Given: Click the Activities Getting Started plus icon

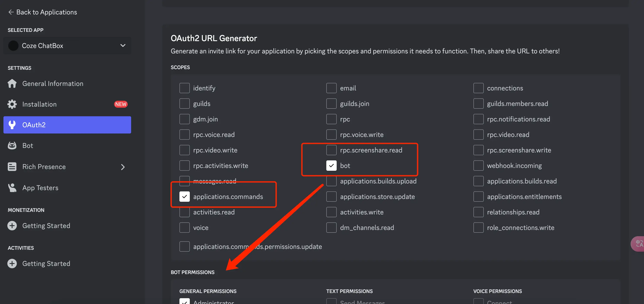Looking at the screenshot, I should pos(12,264).
